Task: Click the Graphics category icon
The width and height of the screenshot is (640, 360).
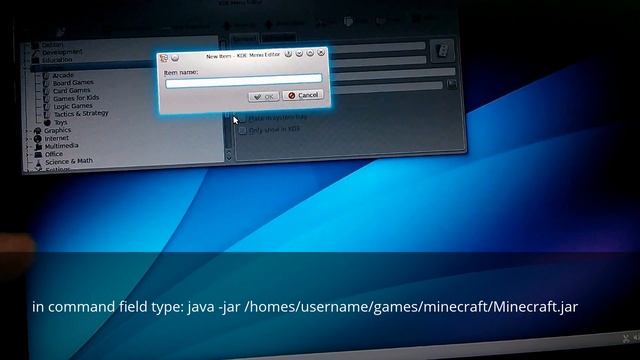Action: [x=38, y=131]
